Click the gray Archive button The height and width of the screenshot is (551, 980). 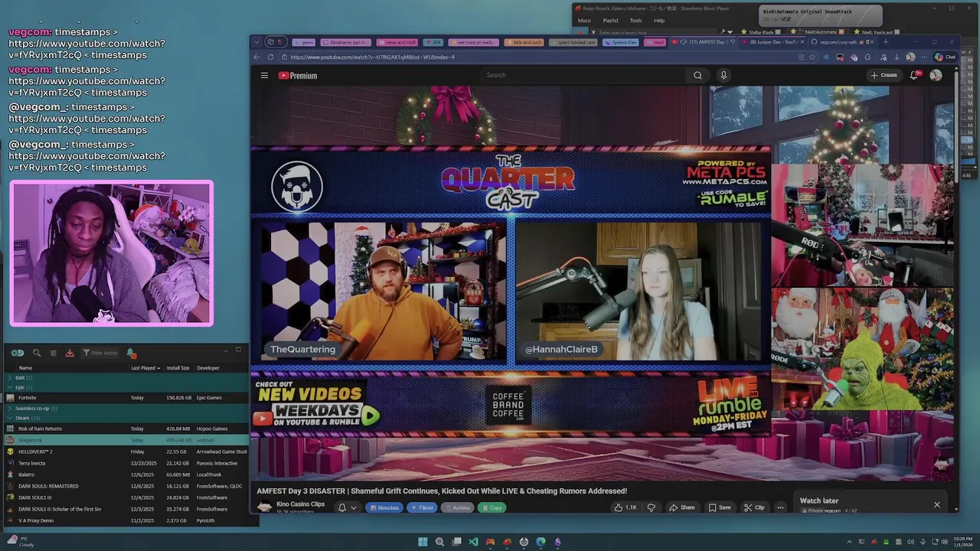[457, 507]
